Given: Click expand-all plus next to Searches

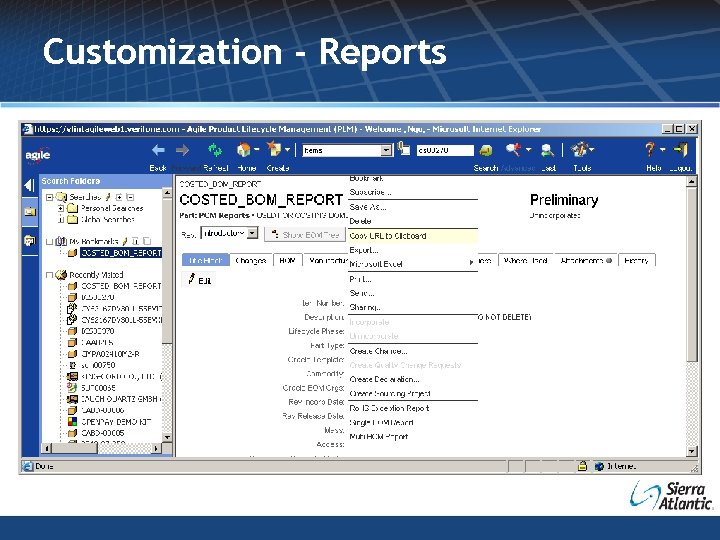Looking at the screenshot, I should (x=119, y=197).
